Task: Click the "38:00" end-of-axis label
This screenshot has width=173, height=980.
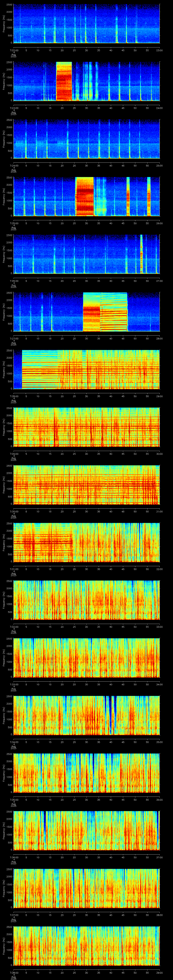Action: tap(160, 915)
